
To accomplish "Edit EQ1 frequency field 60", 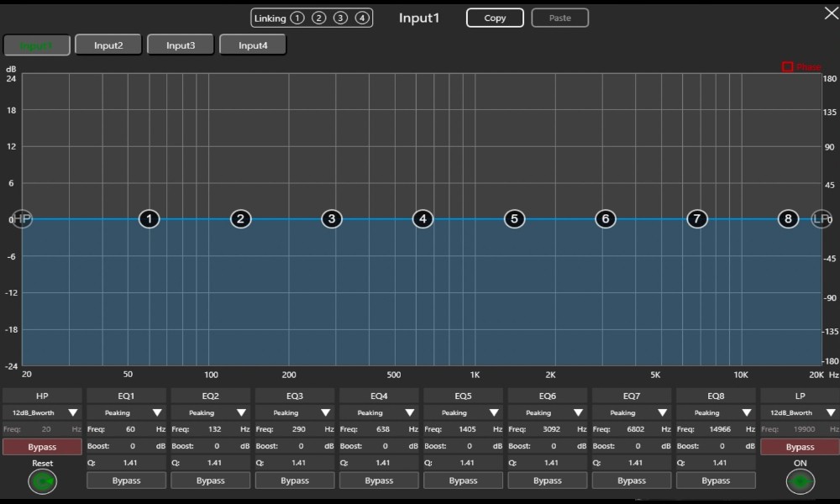I will 130,429.
